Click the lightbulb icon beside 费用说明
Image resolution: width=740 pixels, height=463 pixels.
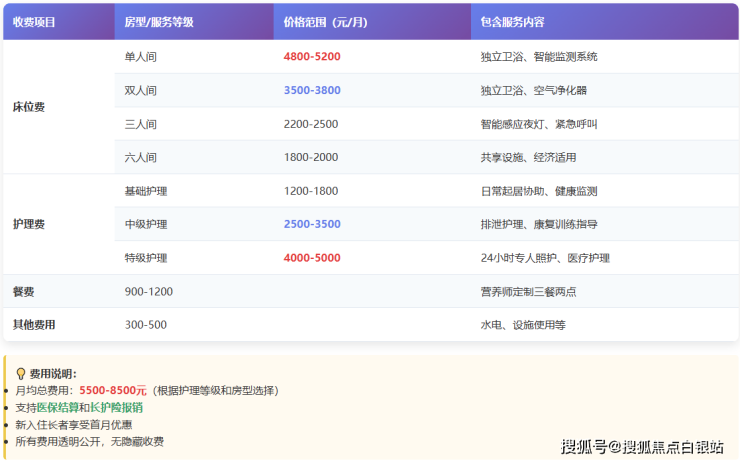point(20,373)
